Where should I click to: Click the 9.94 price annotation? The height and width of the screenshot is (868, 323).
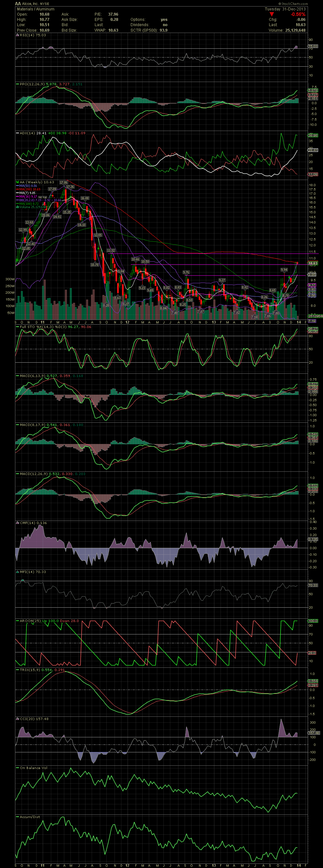[x=284, y=270]
